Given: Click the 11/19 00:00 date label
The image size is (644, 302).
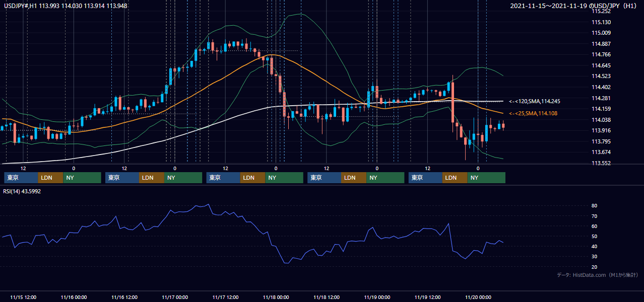Looking at the screenshot, I should 377,297.
